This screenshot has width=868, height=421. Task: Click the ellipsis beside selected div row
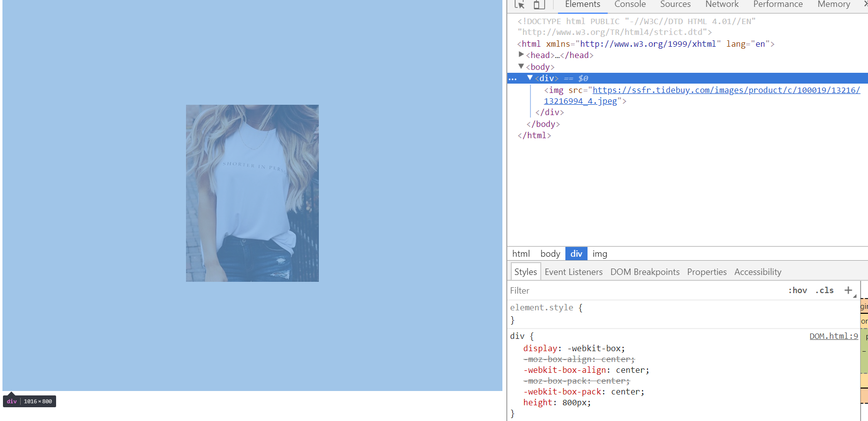coord(513,79)
